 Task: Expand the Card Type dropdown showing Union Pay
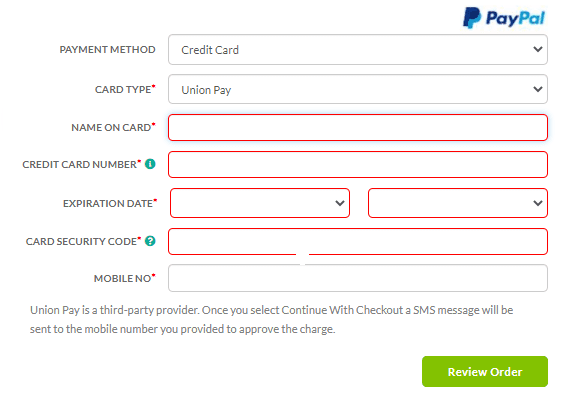tap(358, 89)
